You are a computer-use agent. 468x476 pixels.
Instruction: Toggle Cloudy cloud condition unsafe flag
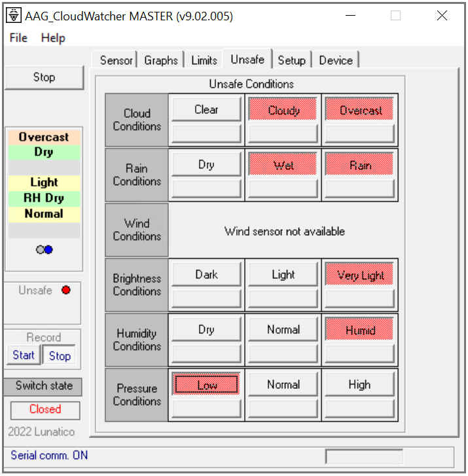[283, 110]
